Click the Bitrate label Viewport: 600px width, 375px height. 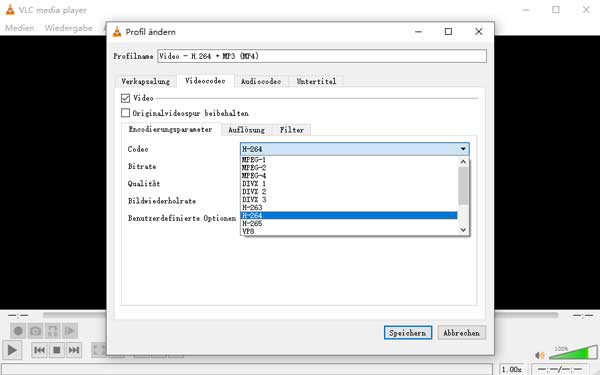pos(142,166)
